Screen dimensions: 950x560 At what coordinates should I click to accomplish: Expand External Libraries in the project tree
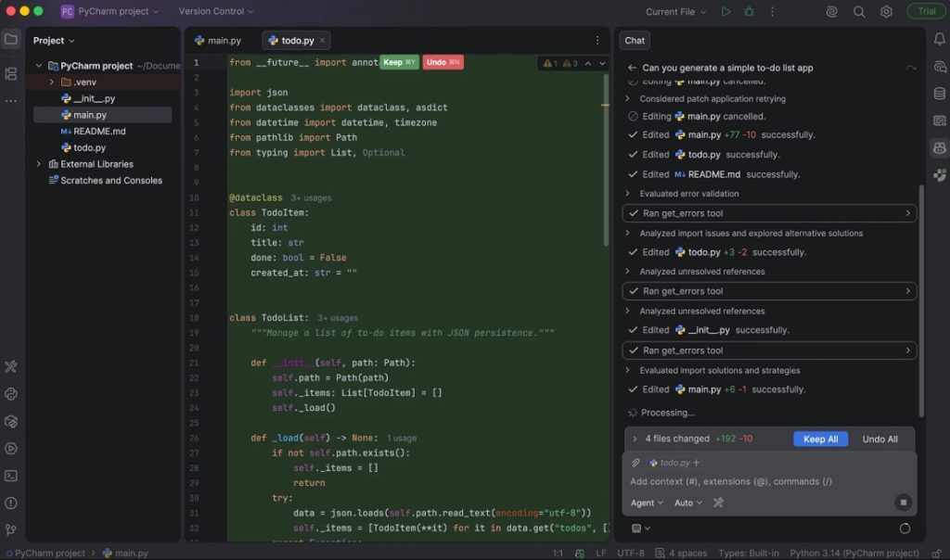click(x=39, y=164)
